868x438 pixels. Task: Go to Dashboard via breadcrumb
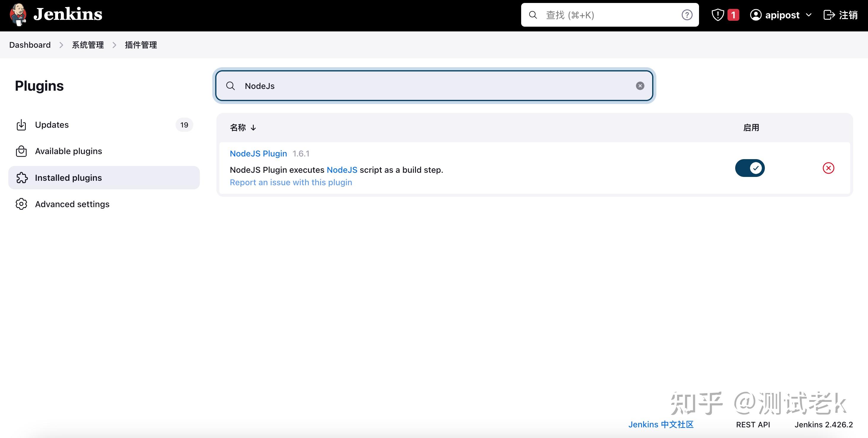[30, 45]
